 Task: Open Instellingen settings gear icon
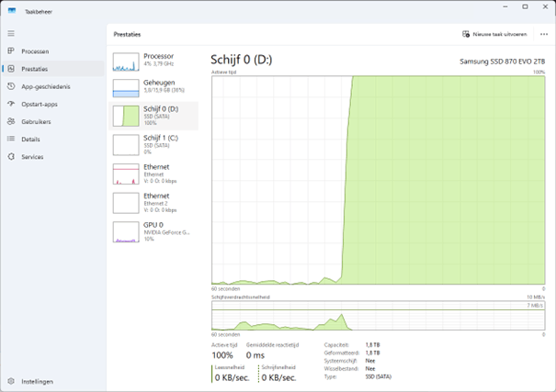(x=11, y=381)
